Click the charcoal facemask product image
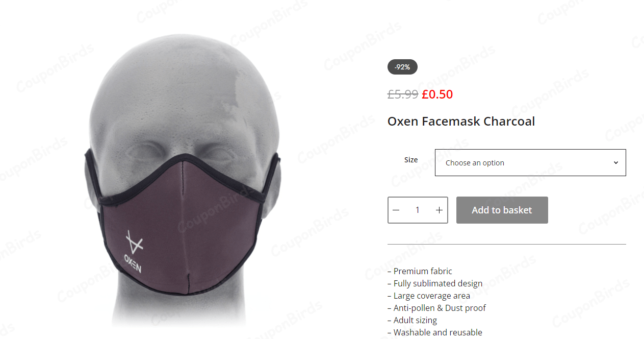 coord(184,181)
